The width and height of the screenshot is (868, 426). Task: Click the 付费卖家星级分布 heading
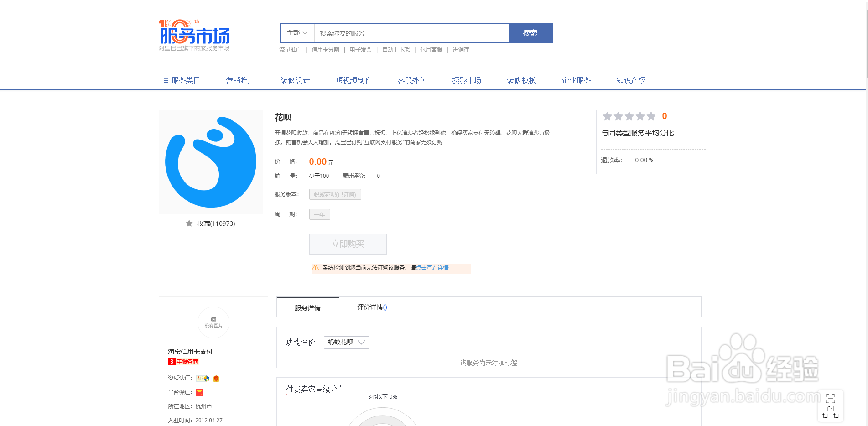(x=315, y=389)
